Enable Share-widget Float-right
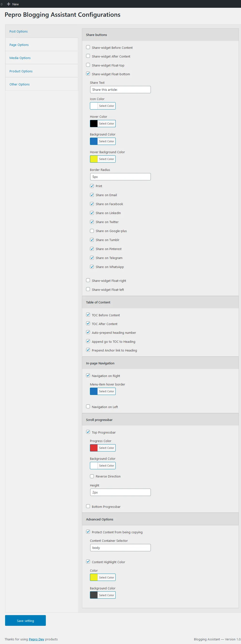 (88, 280)
